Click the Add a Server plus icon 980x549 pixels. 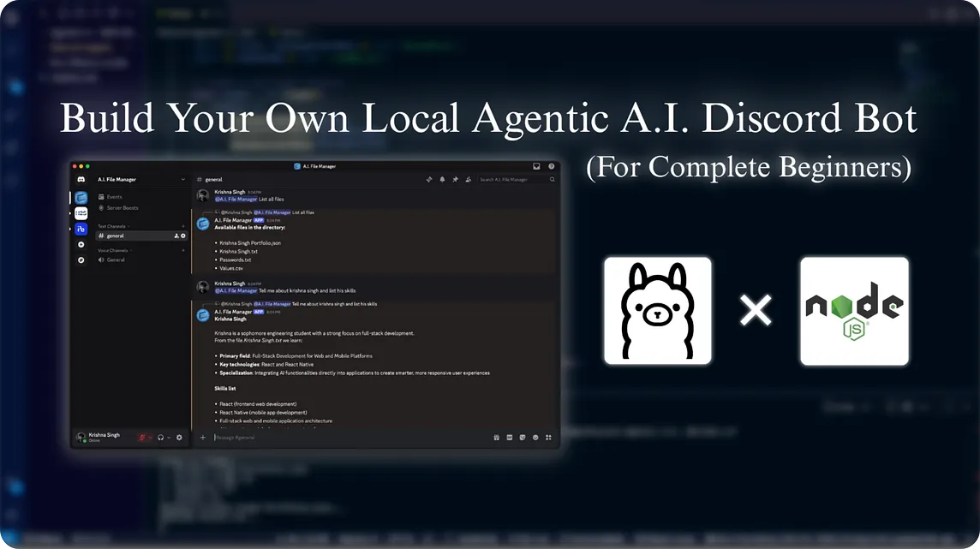(81, 245)
